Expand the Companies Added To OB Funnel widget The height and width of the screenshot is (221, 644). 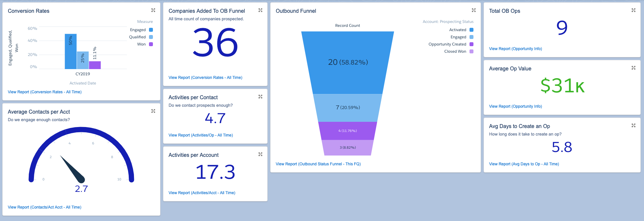(260, 10)
